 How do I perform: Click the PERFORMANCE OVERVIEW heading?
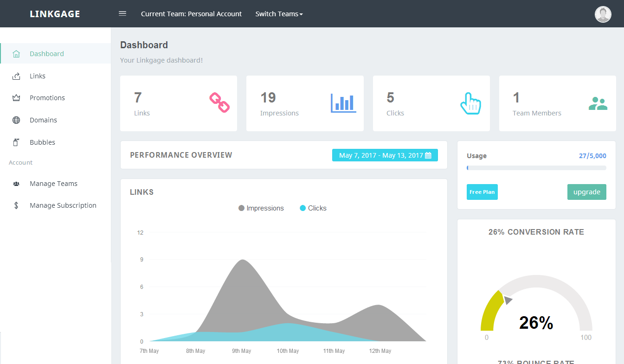[181, 155]
